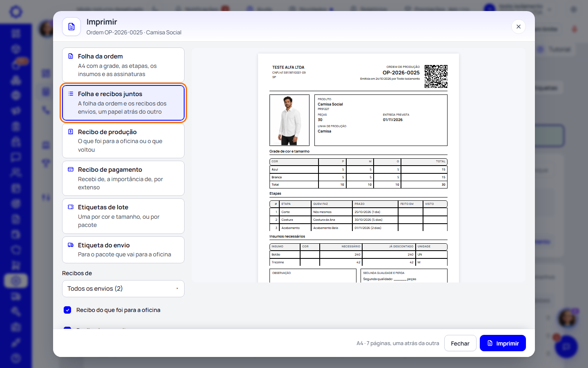The width and height of the screenshot is (588, 368).
Task: Click the QR code in the preview
Action: tap(436, 76)
